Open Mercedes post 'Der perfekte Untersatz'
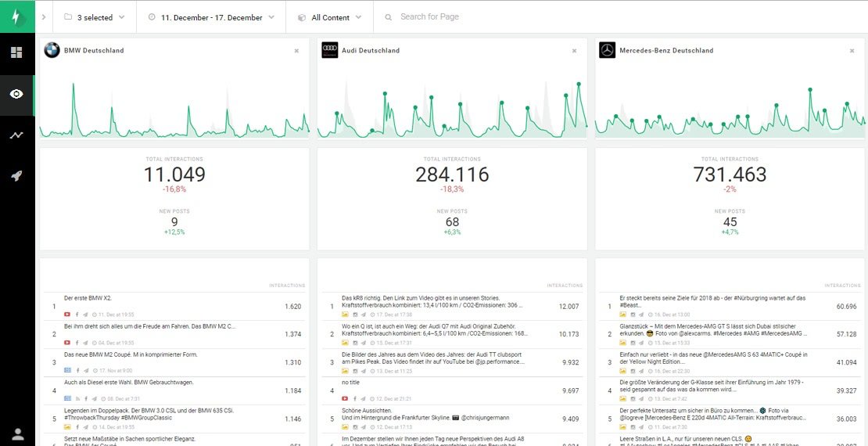 pos(713,415)
